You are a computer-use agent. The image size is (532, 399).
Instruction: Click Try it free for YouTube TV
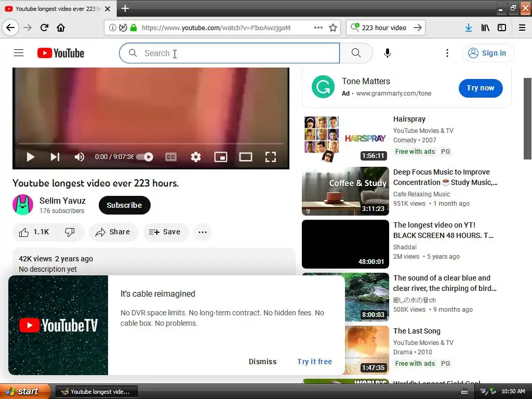[315, 362]
